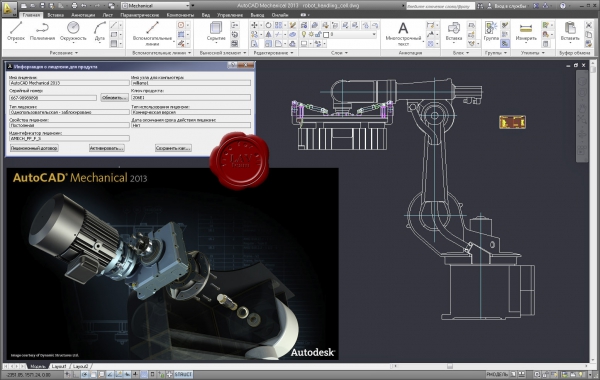
Task: Expand the Редактирование panel
Action: (273, 53)
